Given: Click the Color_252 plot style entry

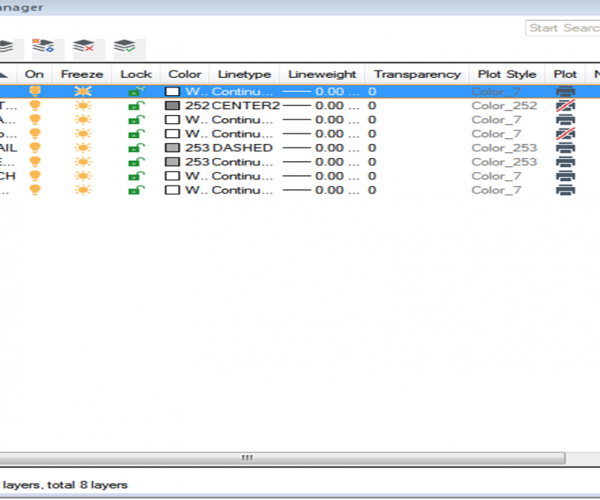Looking at the screenshot, I should (502, 105).
